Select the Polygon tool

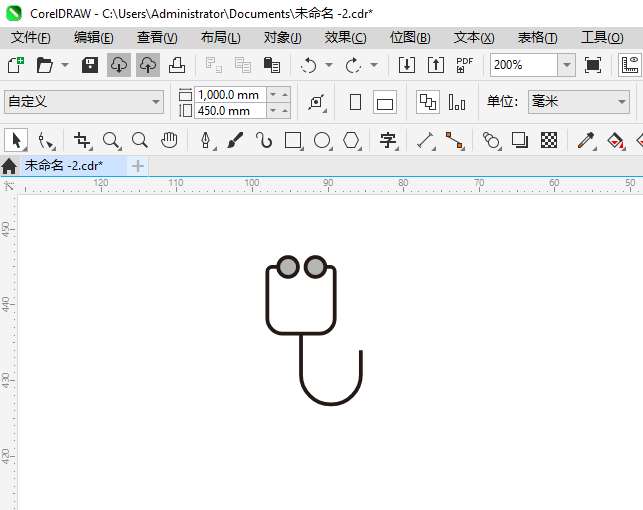[x=351, y=140]
